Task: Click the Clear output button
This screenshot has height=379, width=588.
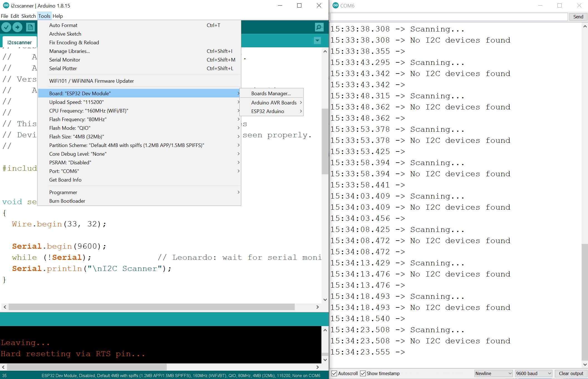Action: pos(571,373)
